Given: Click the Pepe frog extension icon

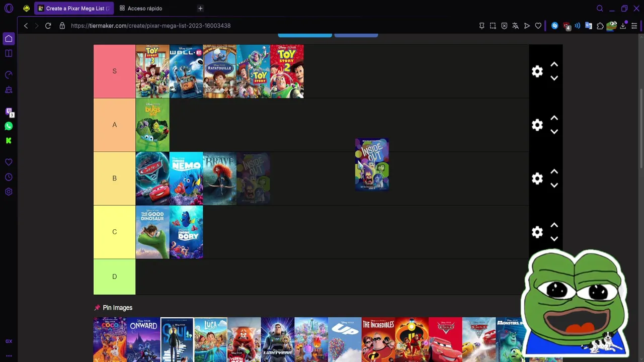Looking at the screenshot, I should pyautogui.click(x=612, y=26).
